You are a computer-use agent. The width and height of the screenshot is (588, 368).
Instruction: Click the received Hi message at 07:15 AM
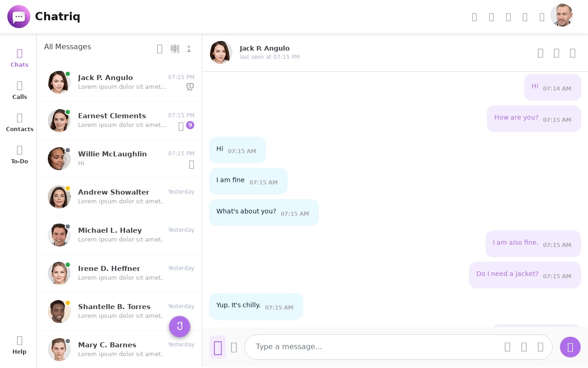tap(237, 150)
